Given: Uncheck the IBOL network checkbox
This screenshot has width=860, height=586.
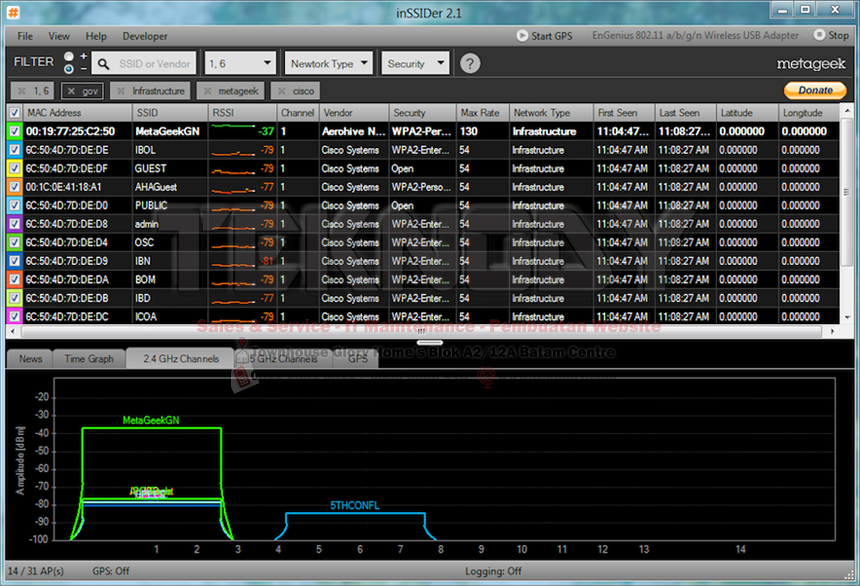Looking at the screenshot, I should [x=14, y=150].
